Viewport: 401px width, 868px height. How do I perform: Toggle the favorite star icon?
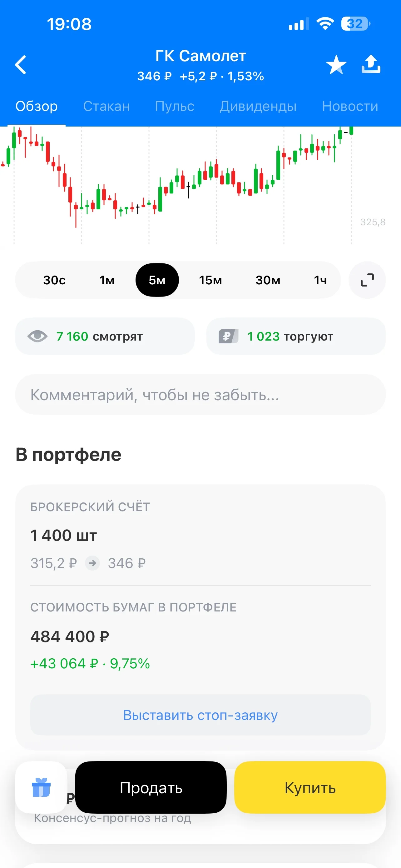pyautogui.click(x=336, y=64)
